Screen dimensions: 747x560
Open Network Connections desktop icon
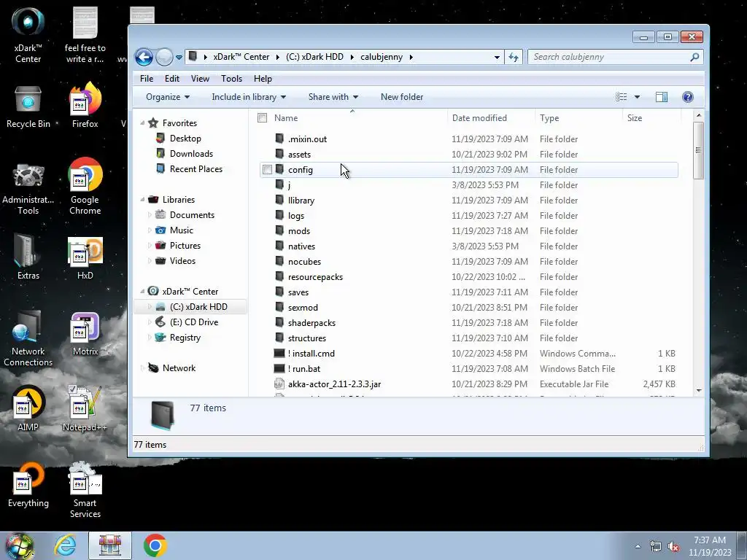pos(28,339)
